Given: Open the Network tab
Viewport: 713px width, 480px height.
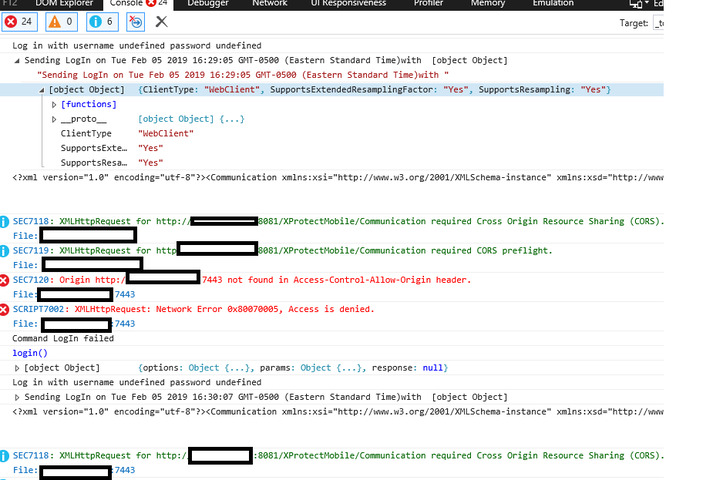Looking at the screenshot, I should (x=269, y=4).
